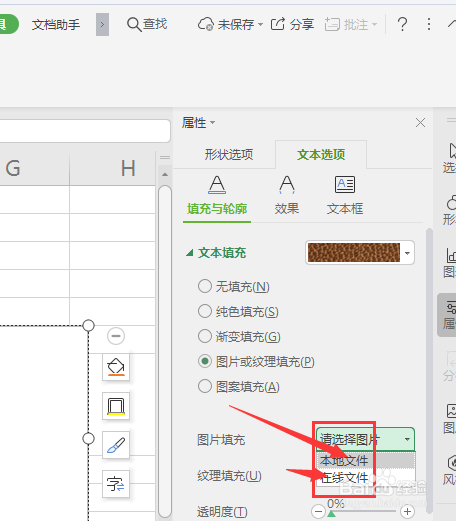456x521 pixels.
Task: Switch to the 形状选项 tab
Action: [229, 154]
